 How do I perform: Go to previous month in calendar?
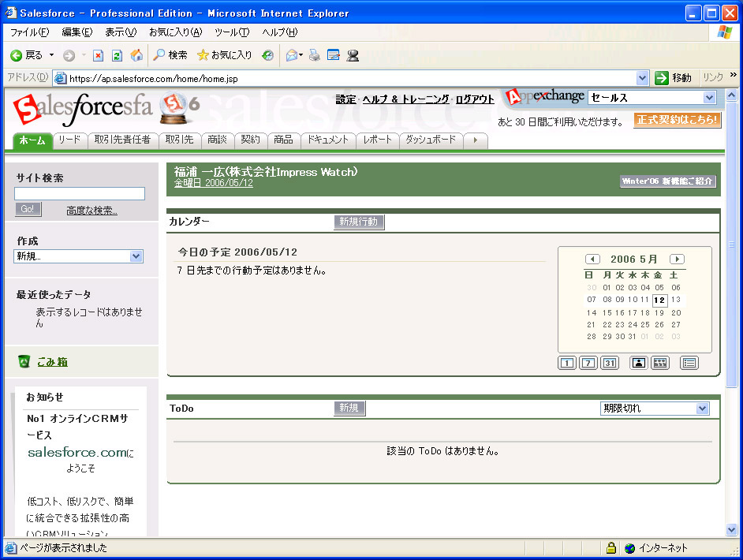592,259
